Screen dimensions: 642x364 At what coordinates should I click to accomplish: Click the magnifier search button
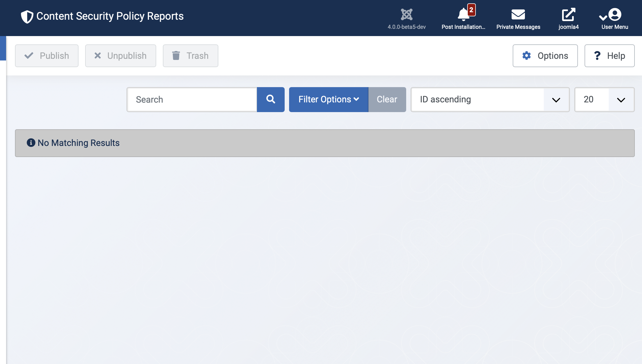(271, 100)
